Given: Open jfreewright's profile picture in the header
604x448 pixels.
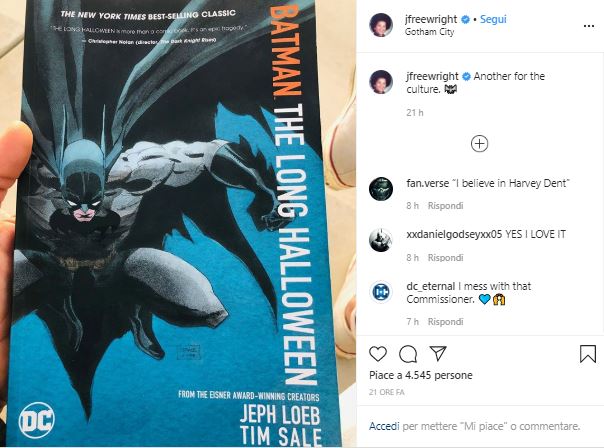Looking at the screenshot, I should pos(381,25).
